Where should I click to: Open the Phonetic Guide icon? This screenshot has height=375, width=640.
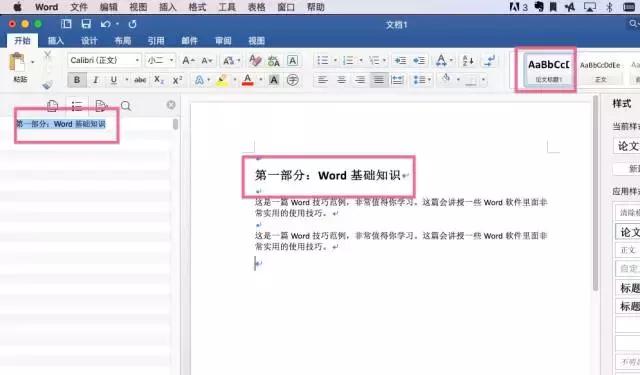click(x=273, y=61)
